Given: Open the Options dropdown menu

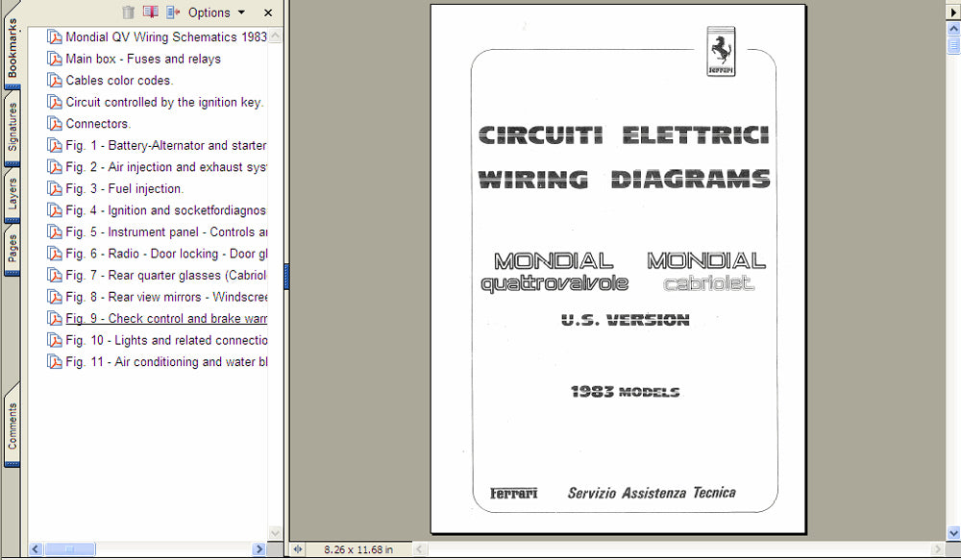Looking at the screenshot, I should coord(216,12).
